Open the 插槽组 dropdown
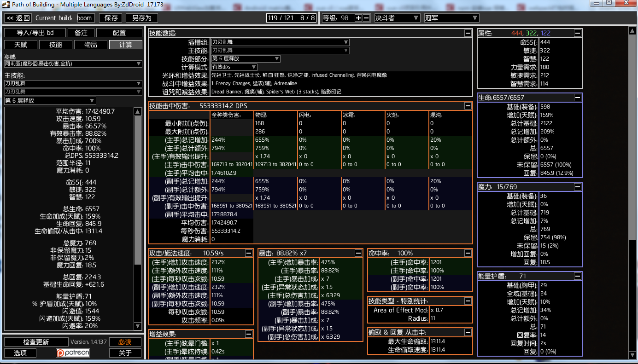Screen dimensions: 638x364 280,42
